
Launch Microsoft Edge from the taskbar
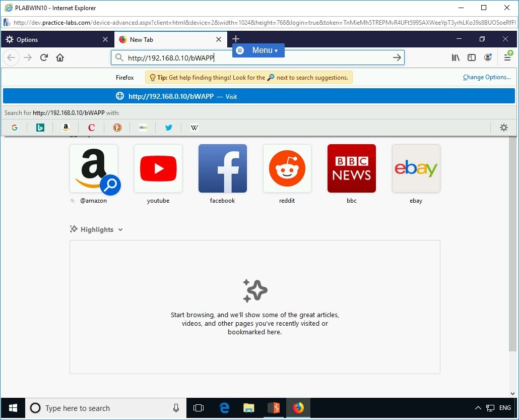(x=224, y=408)
